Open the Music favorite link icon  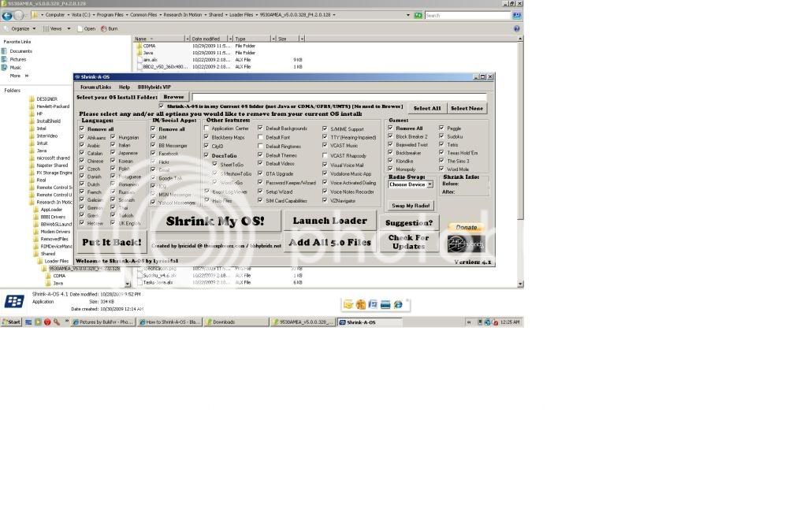(x=4, y=68)
